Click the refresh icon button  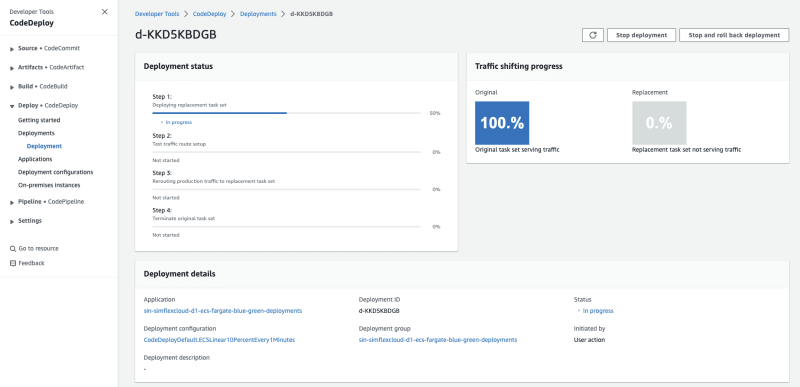click(592, 35)
